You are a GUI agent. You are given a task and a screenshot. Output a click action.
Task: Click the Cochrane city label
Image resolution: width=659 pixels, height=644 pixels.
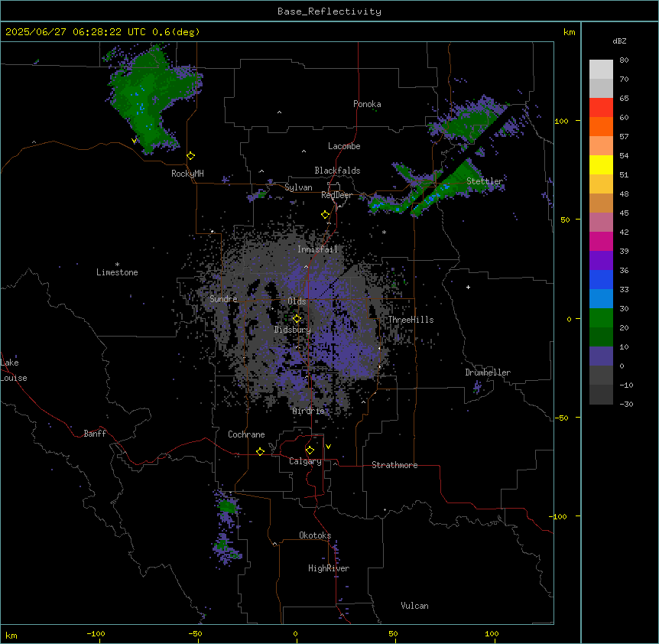(246, 434)
